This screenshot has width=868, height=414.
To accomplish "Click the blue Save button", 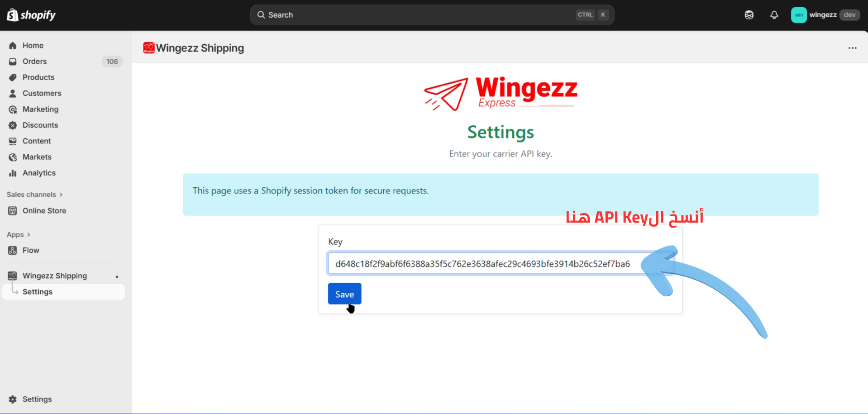I will tap(344, 294).
